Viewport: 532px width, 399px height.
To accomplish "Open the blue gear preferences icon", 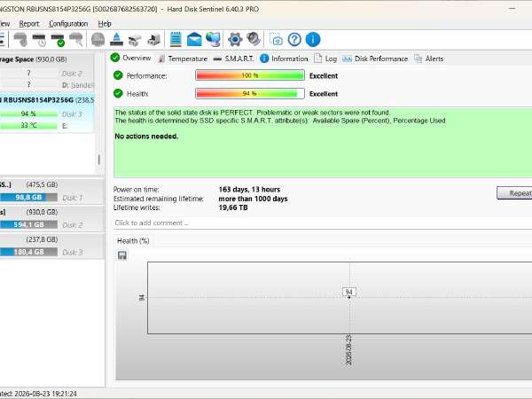I will 235,39.
